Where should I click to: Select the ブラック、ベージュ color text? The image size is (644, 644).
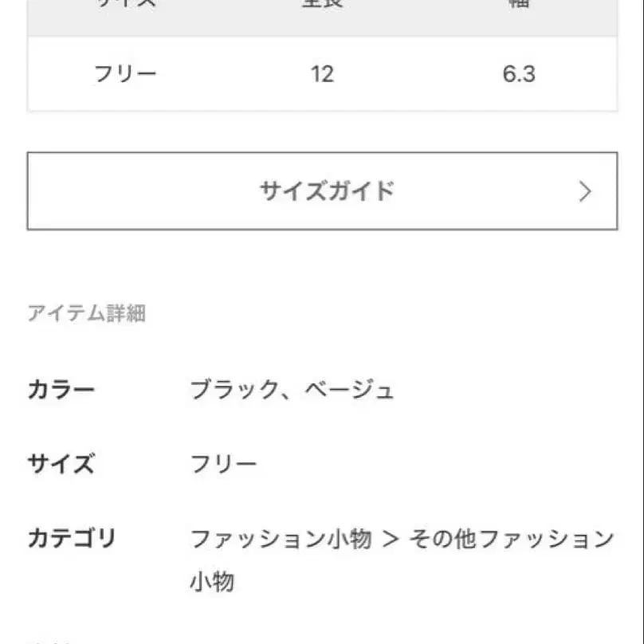tap(291, 387)
